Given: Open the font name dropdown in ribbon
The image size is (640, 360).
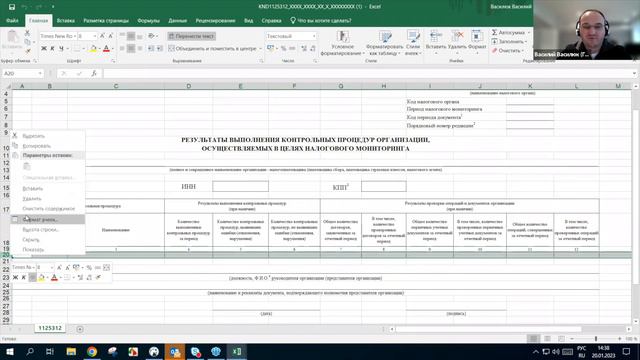Looking at the screenshot, I should point(75,36).
